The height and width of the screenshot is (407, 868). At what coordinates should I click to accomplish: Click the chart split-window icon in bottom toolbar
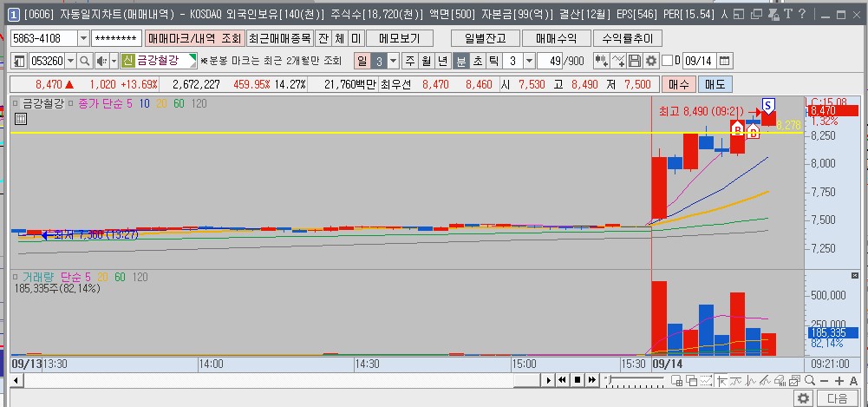point(676,380)
